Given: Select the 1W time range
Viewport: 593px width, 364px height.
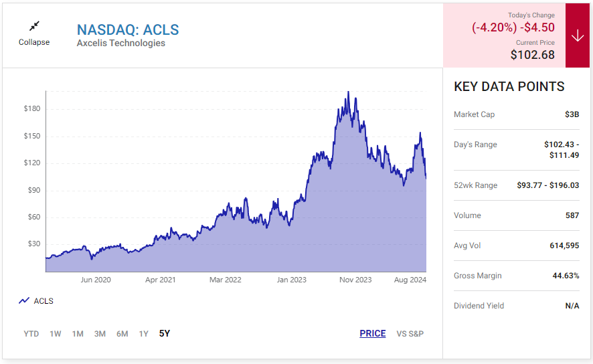Looking at the screenshot, I should 56,334.
